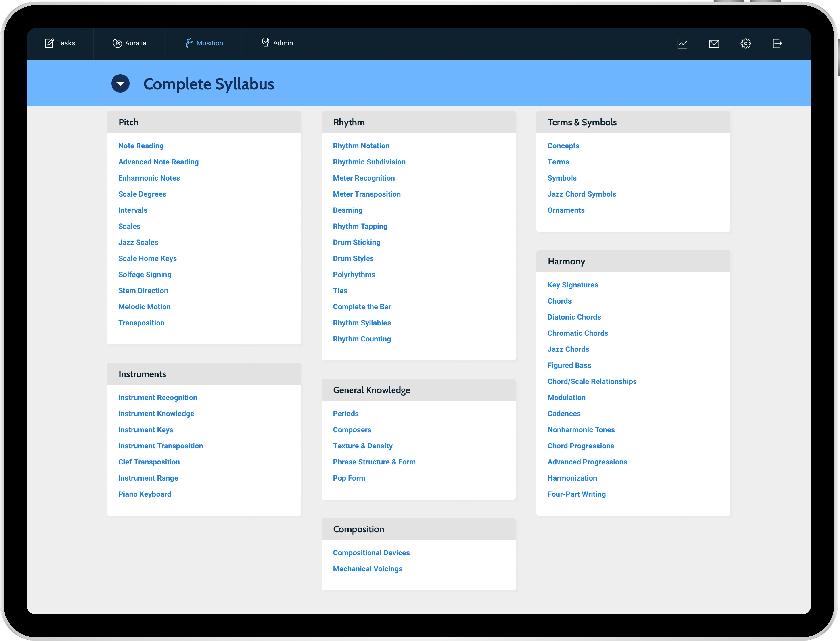The image size is (840, 641).
Task: Choose Piano Keyboard under Instruments
Action: 145,494
